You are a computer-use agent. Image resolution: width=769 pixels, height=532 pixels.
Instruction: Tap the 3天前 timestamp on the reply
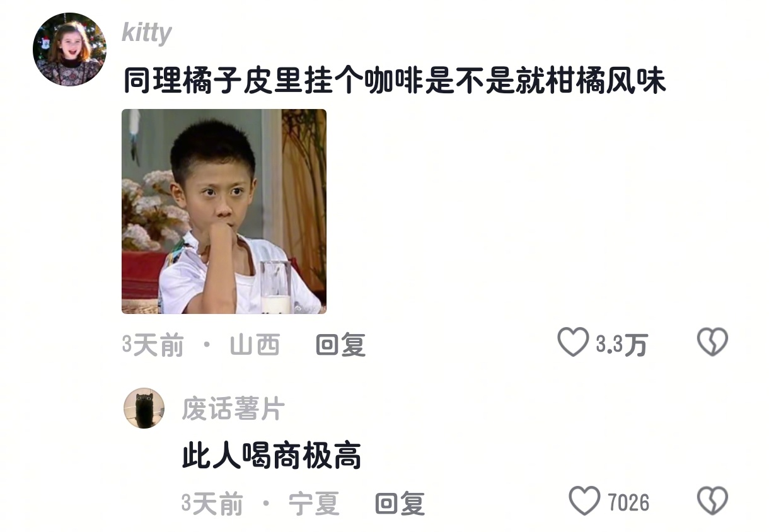click(212, 504)
